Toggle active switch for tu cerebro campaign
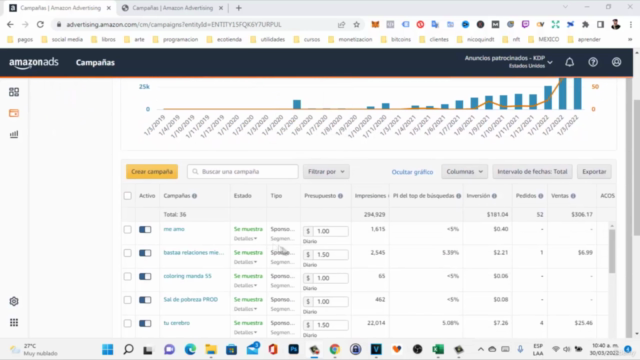Image resolution: width=640 pixels, height=360 pixels. click(x=145, y=323)
